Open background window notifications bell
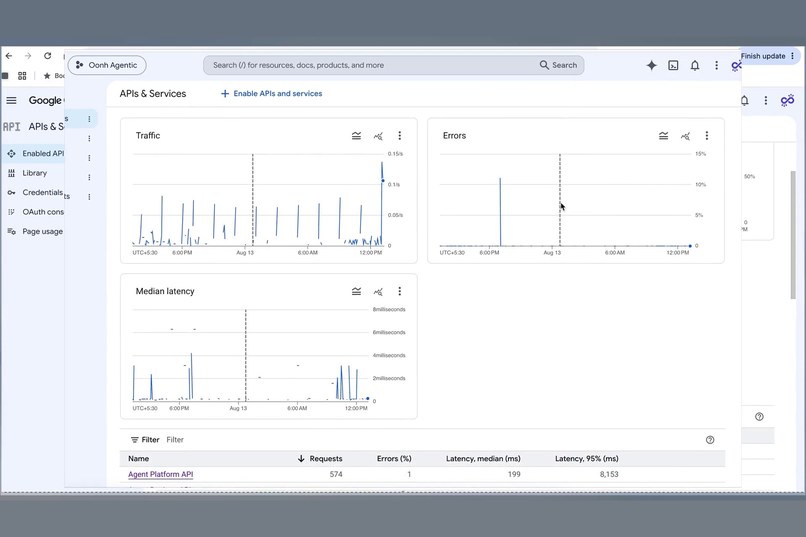 point(745,101)
